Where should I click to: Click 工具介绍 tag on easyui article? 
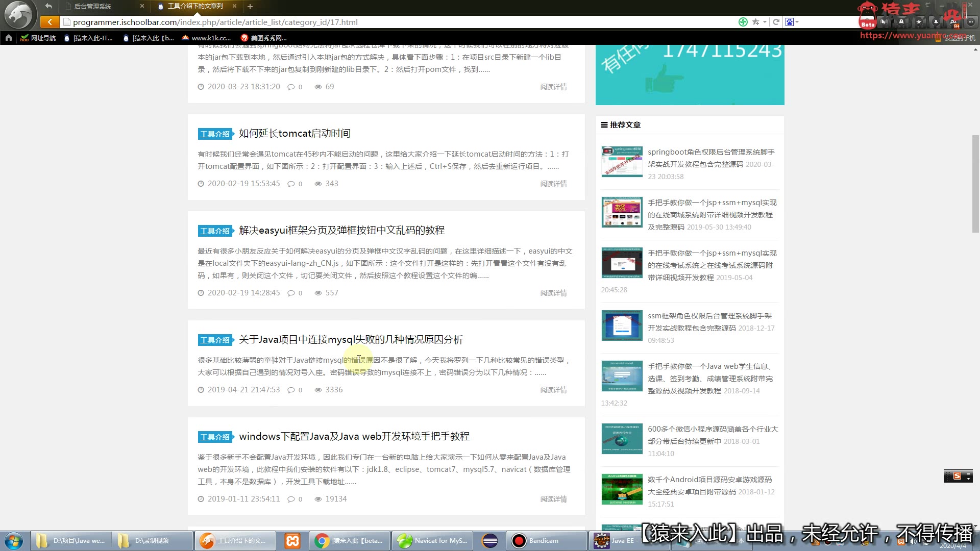[x=215, y=231]
